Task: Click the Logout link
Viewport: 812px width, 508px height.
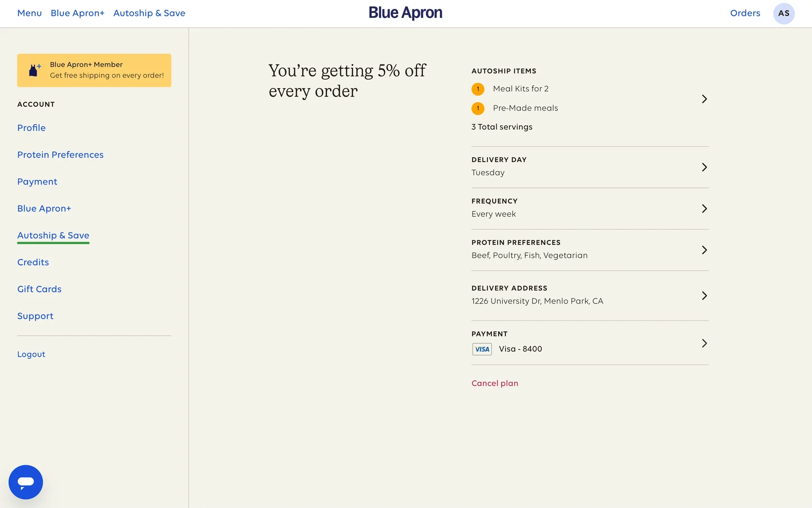Action: pos(31,354)
